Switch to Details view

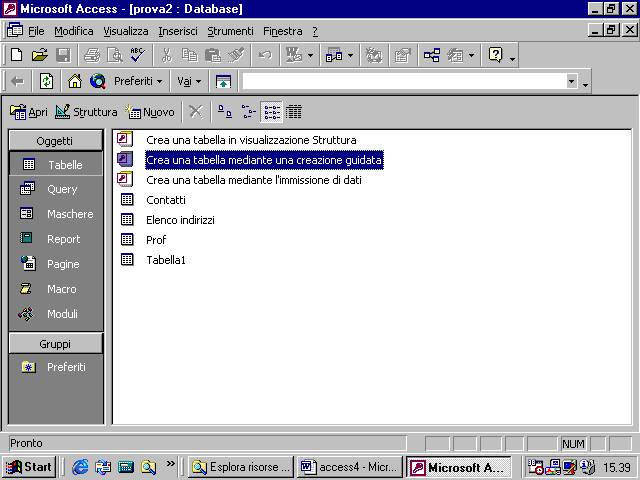pos(294,111)
